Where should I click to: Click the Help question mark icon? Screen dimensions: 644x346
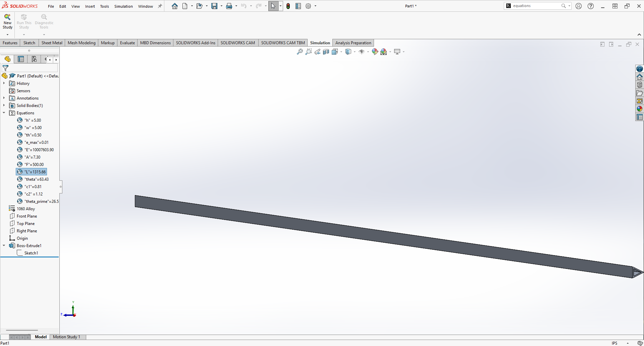pyautogui.click(x=591, y=6)
